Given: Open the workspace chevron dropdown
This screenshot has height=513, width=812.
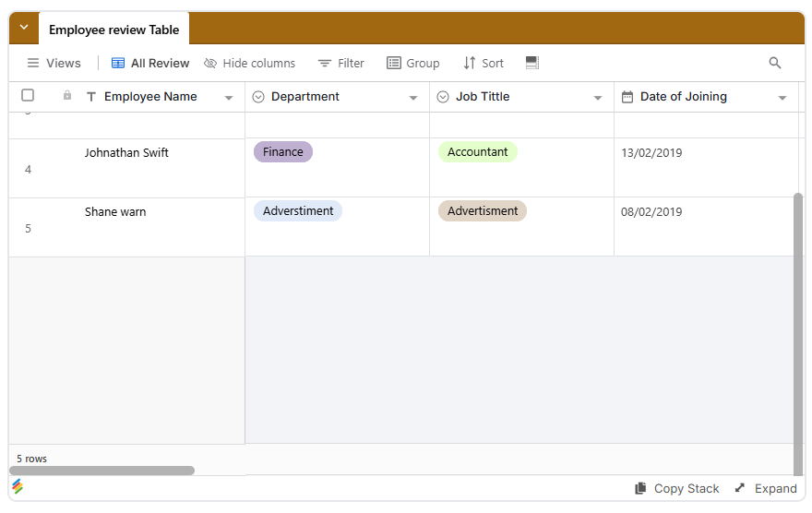Looking at the screenshot, I should (x=24, y=28).
